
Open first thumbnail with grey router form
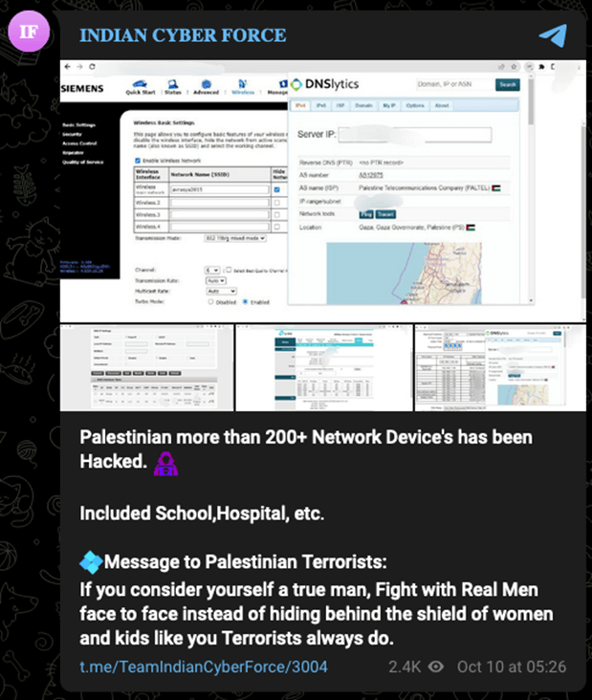click(x=147, y=368)
